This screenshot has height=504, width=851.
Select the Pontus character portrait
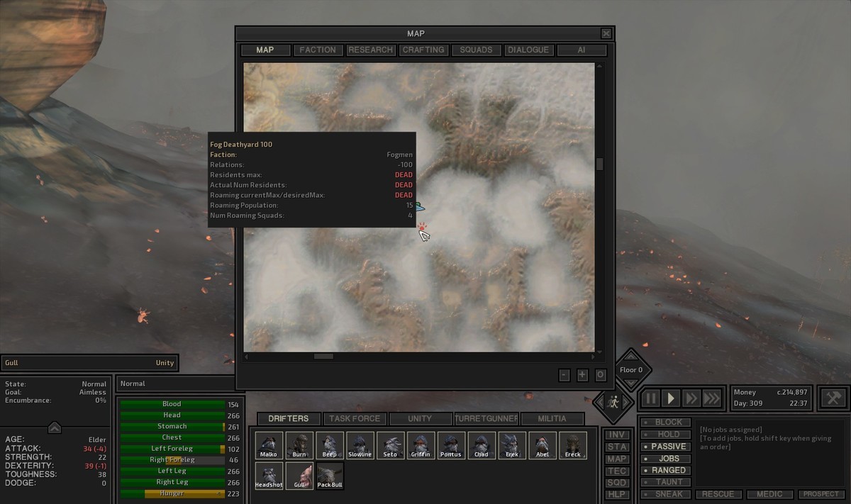[451, 446]
